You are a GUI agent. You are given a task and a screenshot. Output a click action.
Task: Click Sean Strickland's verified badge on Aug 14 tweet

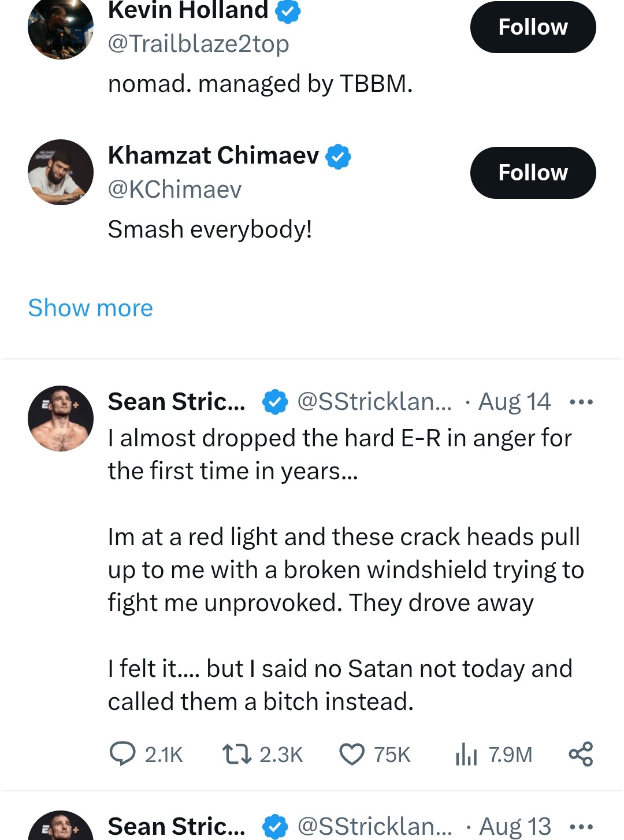coord(275,402)
